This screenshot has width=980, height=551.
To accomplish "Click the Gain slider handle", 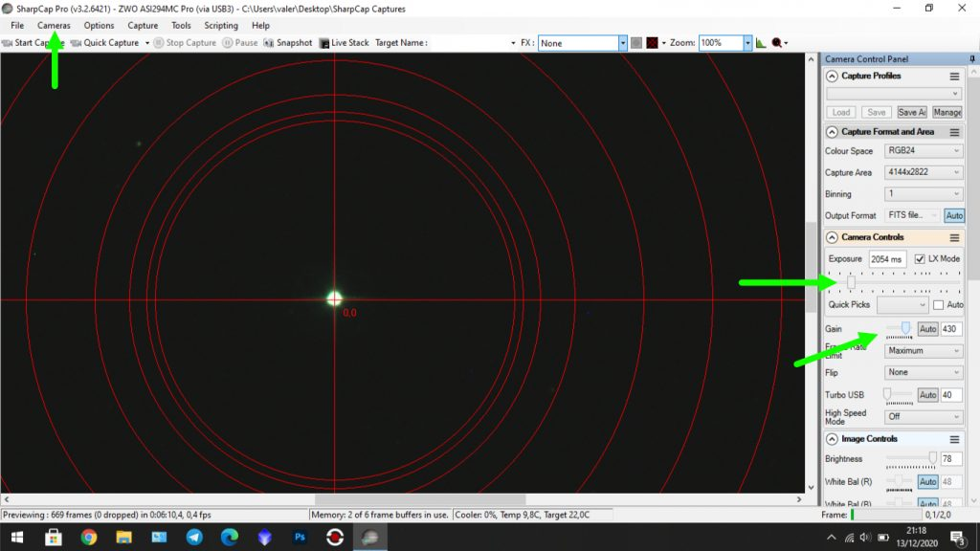I will [905, 328].
